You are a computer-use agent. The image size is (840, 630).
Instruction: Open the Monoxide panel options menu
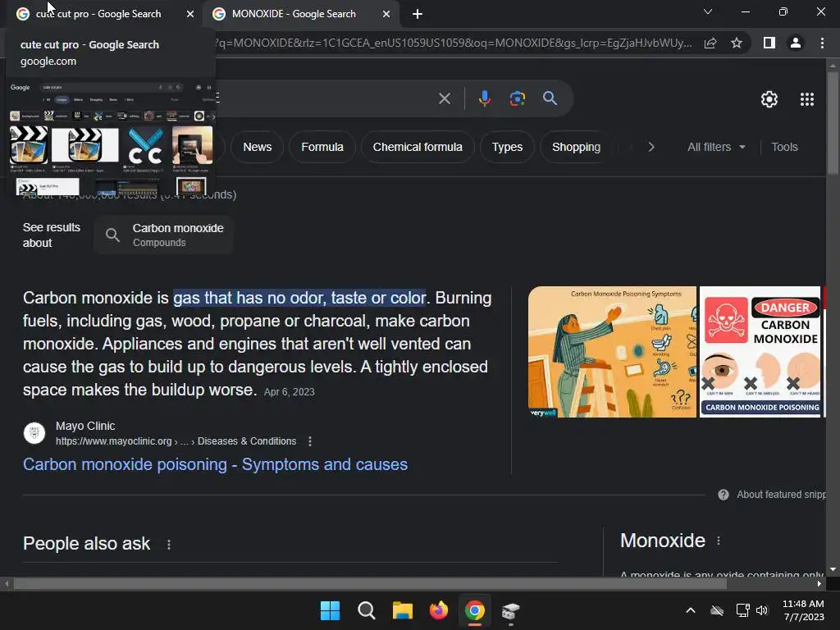tap(719, 541)
